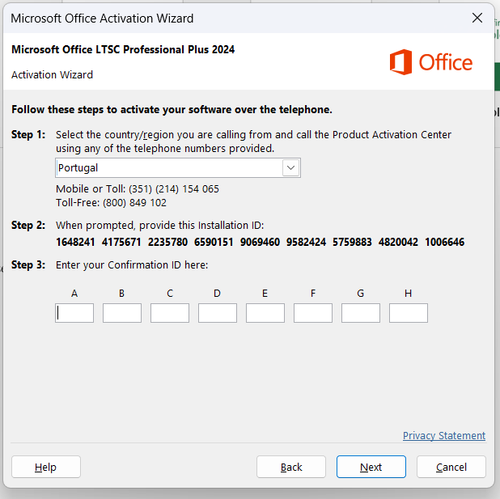
Task: Focus Confirmation ID field F
Action: (313, 313)
